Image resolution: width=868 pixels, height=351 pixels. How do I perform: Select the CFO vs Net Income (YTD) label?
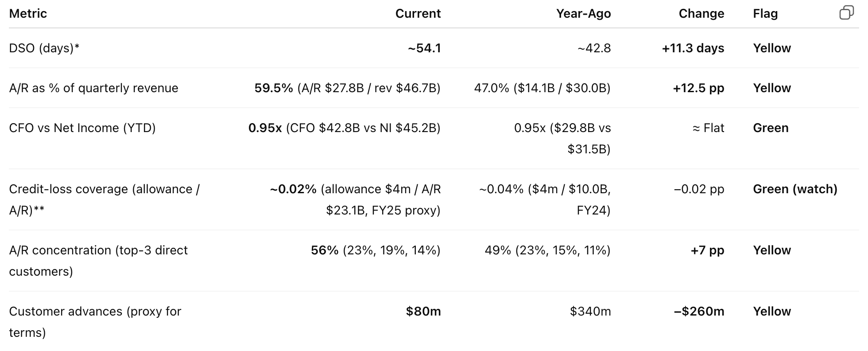click(82, 128)
